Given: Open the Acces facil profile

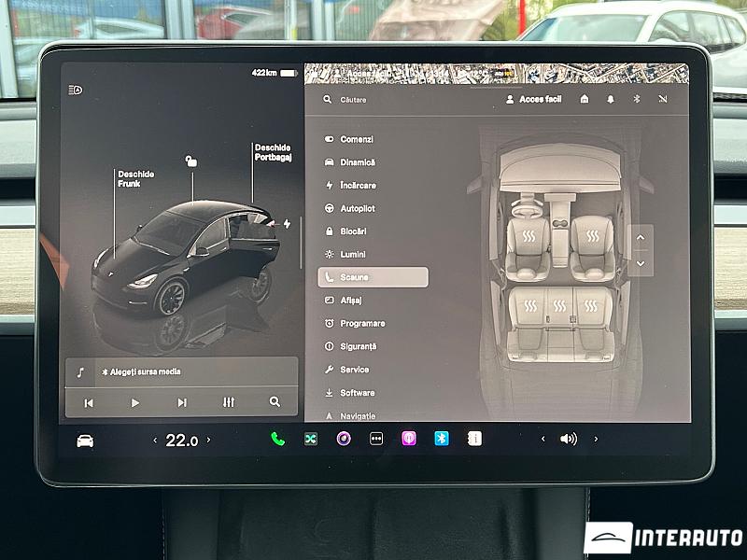Looking at the screenshot, I should click(x=533, y=99).
